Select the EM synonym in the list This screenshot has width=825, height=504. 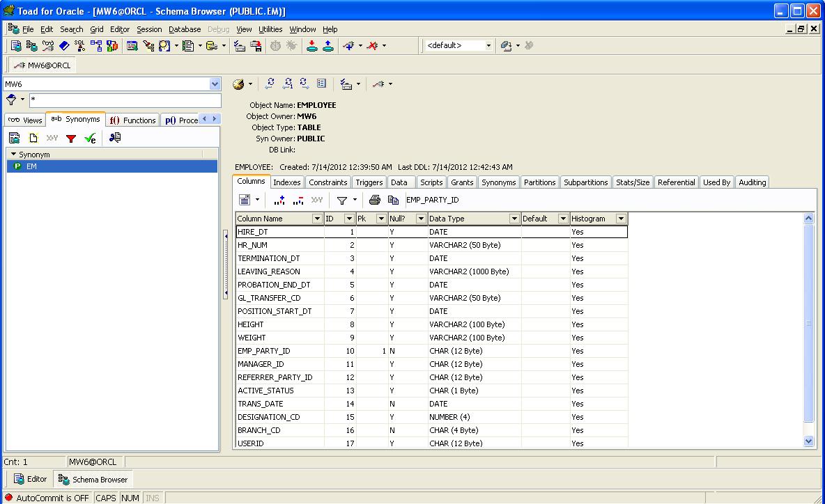(x=112, y=166)
